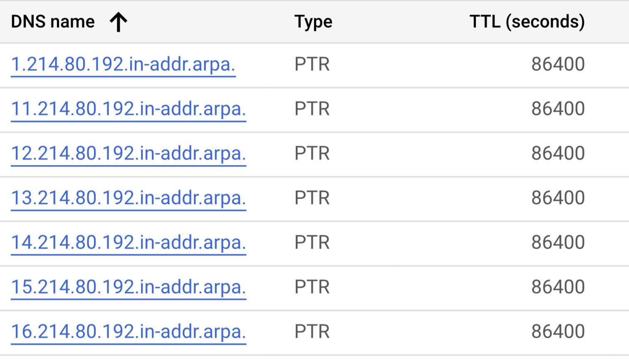629x364 pixels.
Task: Open 13.214.80.192.in-addr.arpa. record
Action: pos(129,198)
